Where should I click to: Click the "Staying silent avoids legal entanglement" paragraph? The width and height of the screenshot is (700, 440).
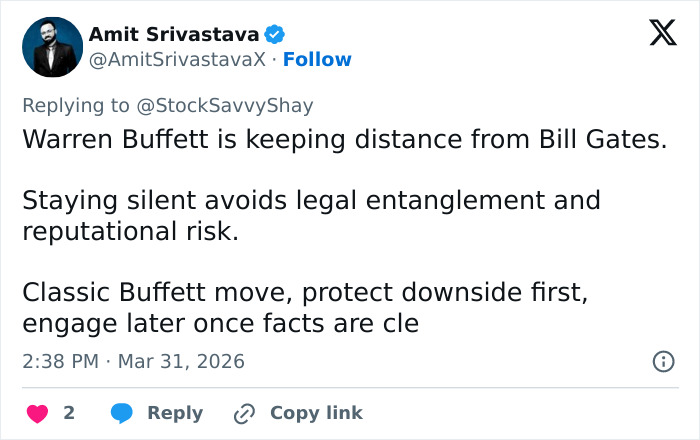click(x=311, y=215)
